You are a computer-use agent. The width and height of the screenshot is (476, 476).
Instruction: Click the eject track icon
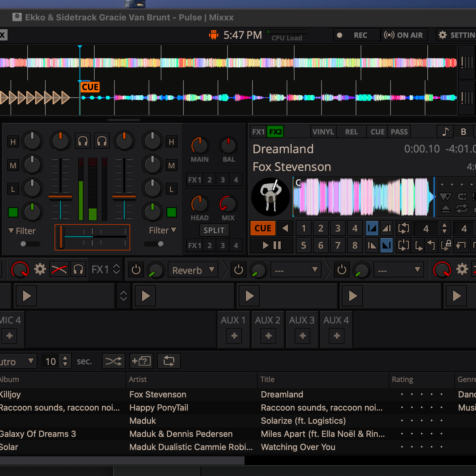[x=445, y=209]
